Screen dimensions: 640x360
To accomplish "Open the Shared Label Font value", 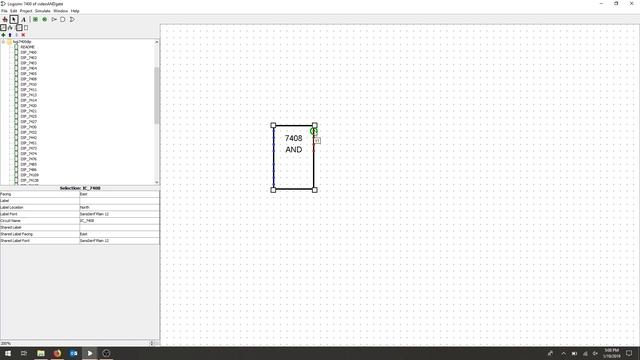I will tap(119, 241).
